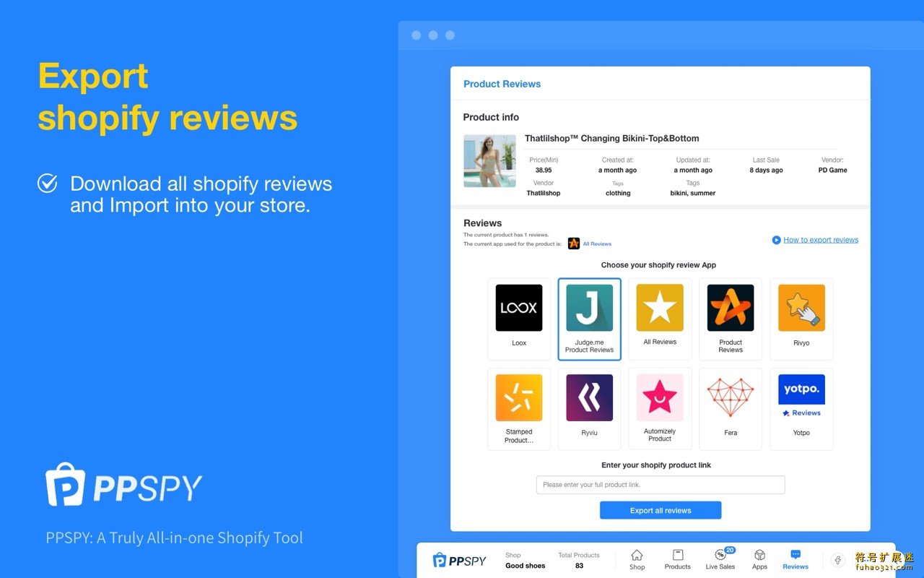Open the Products tab in PPSPY bar
924x578 pixels.
(x=677, y=559)
